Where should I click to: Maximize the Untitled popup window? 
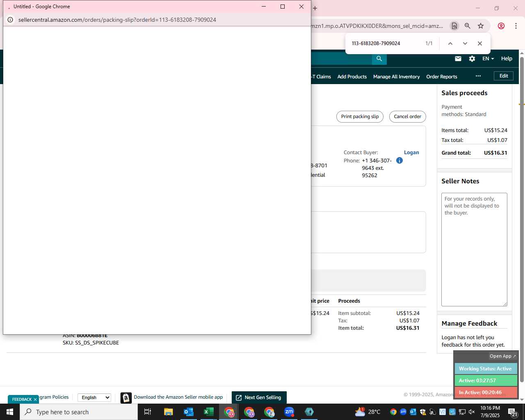click(283, 7)
